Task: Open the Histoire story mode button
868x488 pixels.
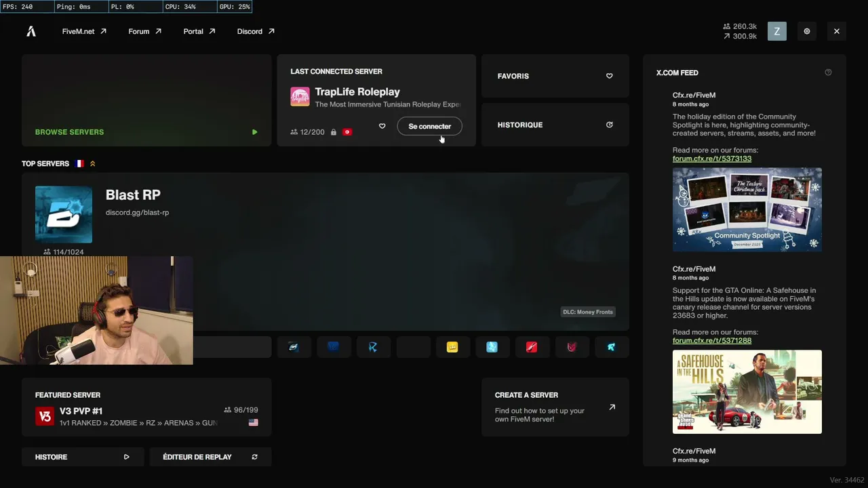Action: tap(83, 457)
